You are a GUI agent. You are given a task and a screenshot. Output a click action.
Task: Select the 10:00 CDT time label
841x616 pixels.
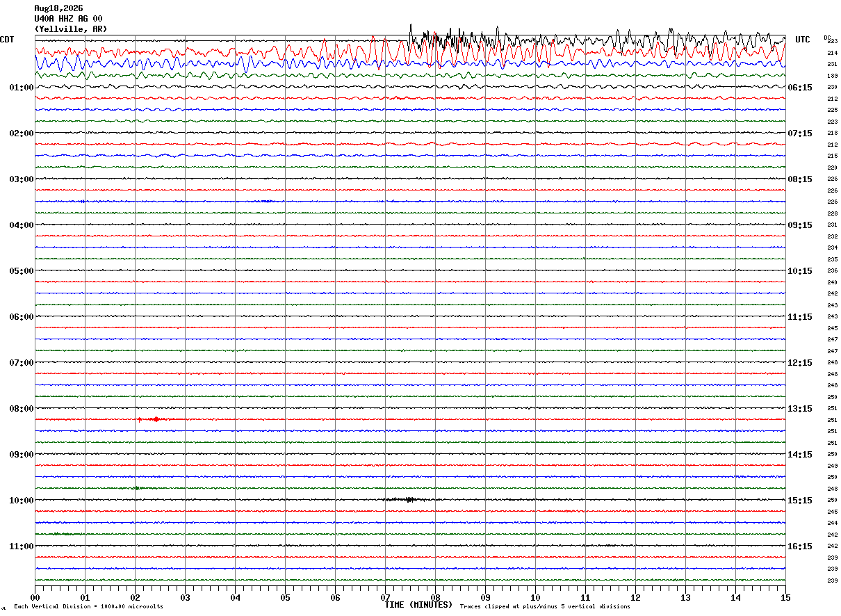22,501
